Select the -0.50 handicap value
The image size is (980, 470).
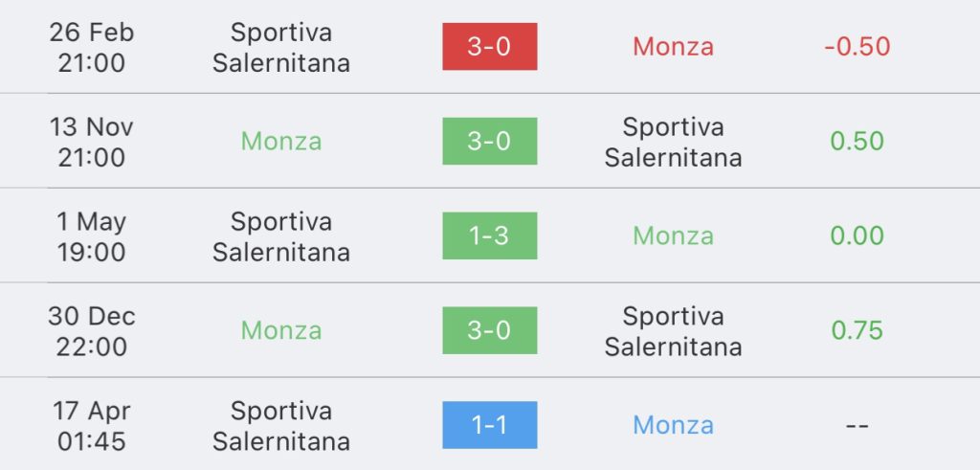pos(857,47)
